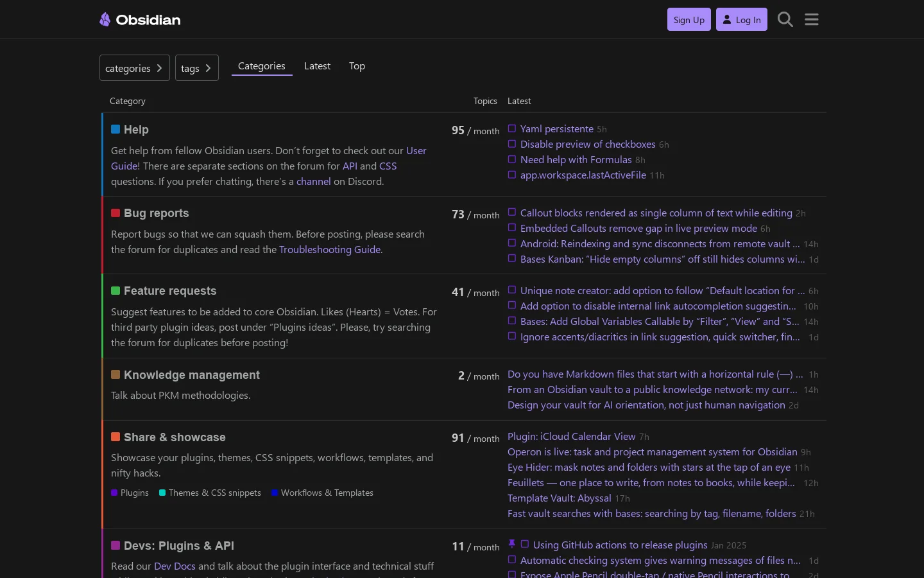
Task: Click the unsolved box icon beside Yaml persistente
Action: [512, 128]
